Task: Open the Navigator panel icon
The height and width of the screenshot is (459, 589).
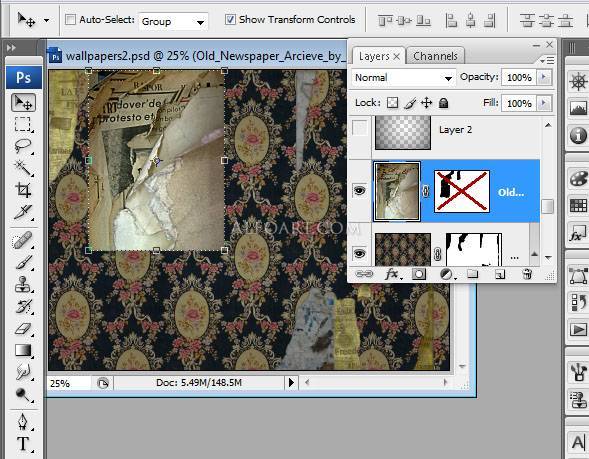Action: coord(578,82)
